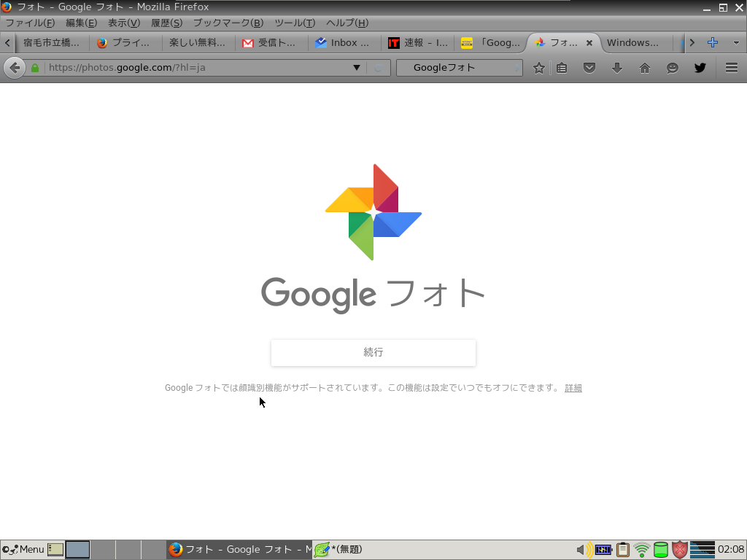Image resolution: width=747 pixels, height=560 pixels.
Task: Select the Firefox Google フォト taskbar entry
Action: coord(239,550)
